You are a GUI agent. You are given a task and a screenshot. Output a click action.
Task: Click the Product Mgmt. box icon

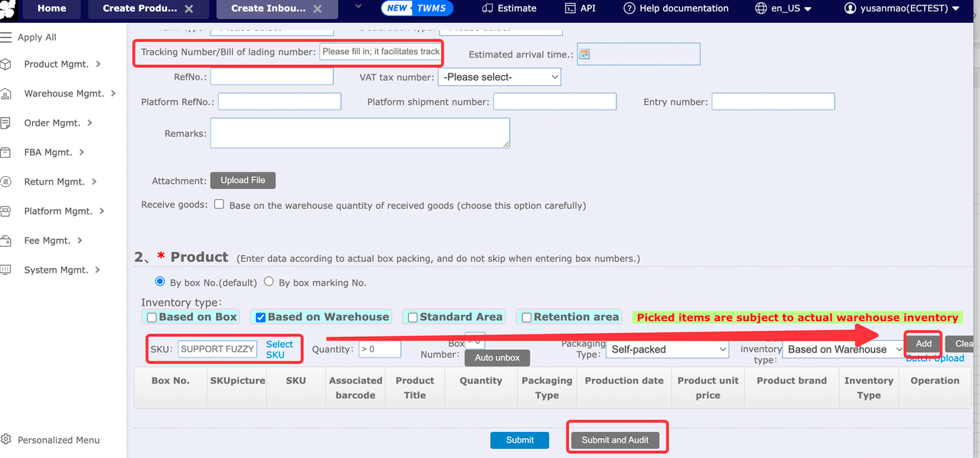click(x=6, y=64)
